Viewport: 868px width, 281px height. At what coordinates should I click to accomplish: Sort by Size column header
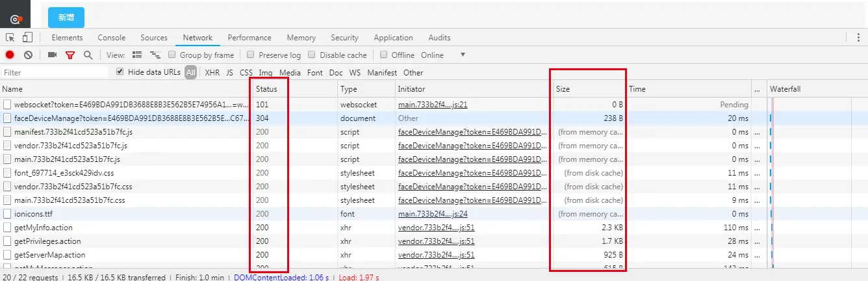tap(590, 89)
